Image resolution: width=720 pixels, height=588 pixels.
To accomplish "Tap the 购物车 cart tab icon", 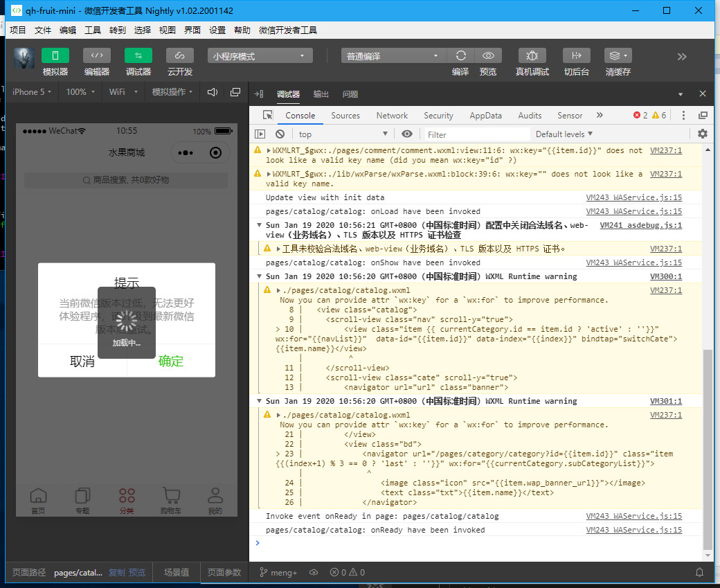I will [171, 501].
